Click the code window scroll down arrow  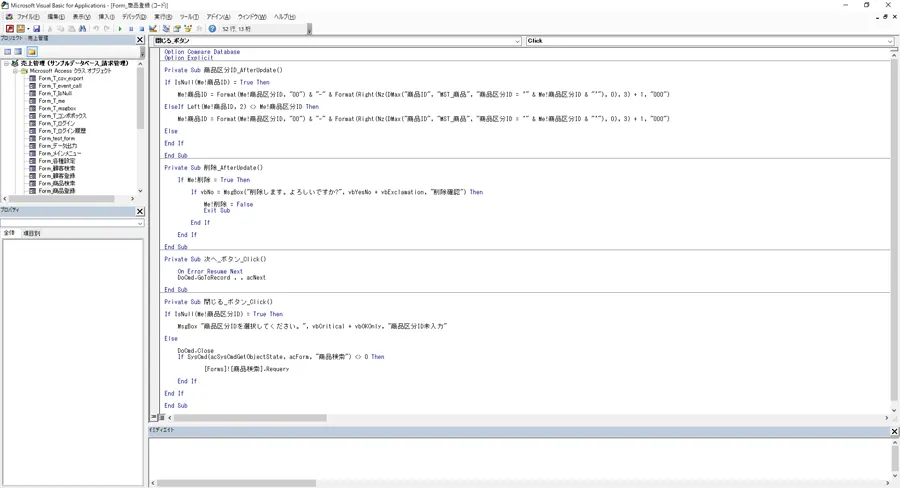click(894, 410)
